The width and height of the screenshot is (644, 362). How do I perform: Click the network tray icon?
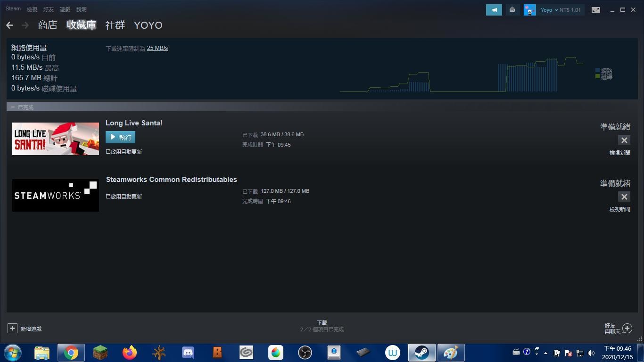[580, 353]
